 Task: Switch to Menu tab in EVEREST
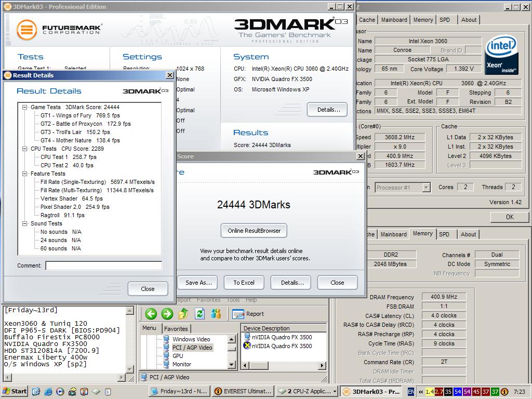coord(149,328)
